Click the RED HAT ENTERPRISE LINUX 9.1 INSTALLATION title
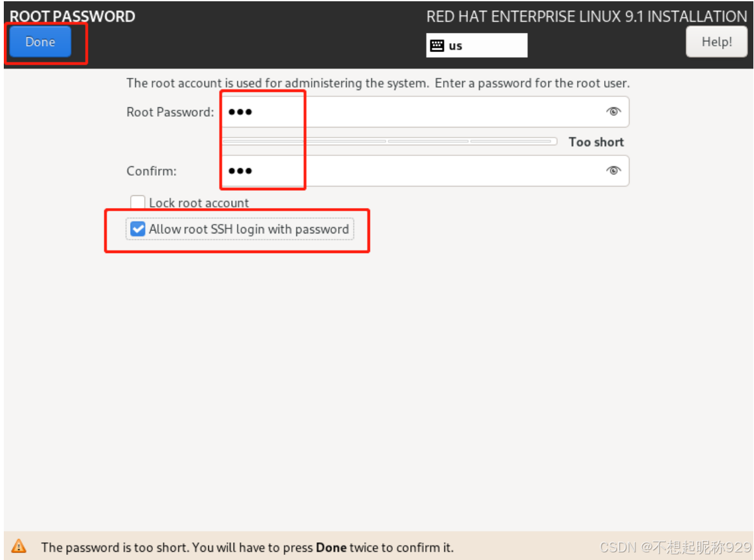 click(x=586, y=16)
